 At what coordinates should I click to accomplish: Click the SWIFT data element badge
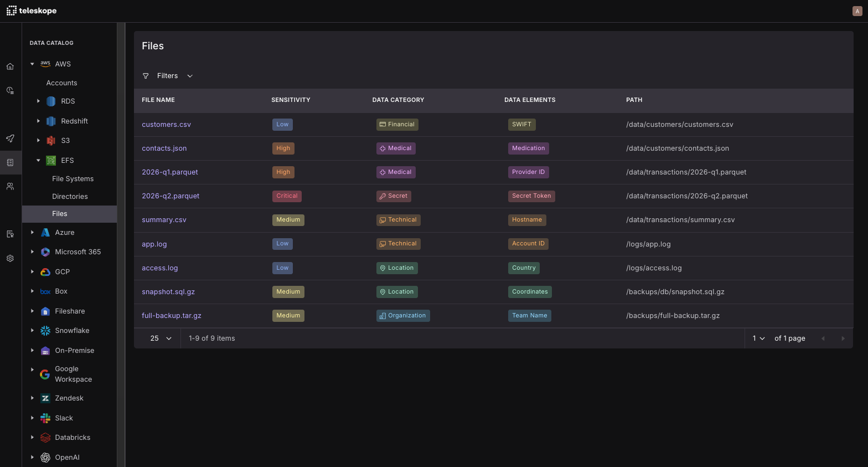(521, 125)
